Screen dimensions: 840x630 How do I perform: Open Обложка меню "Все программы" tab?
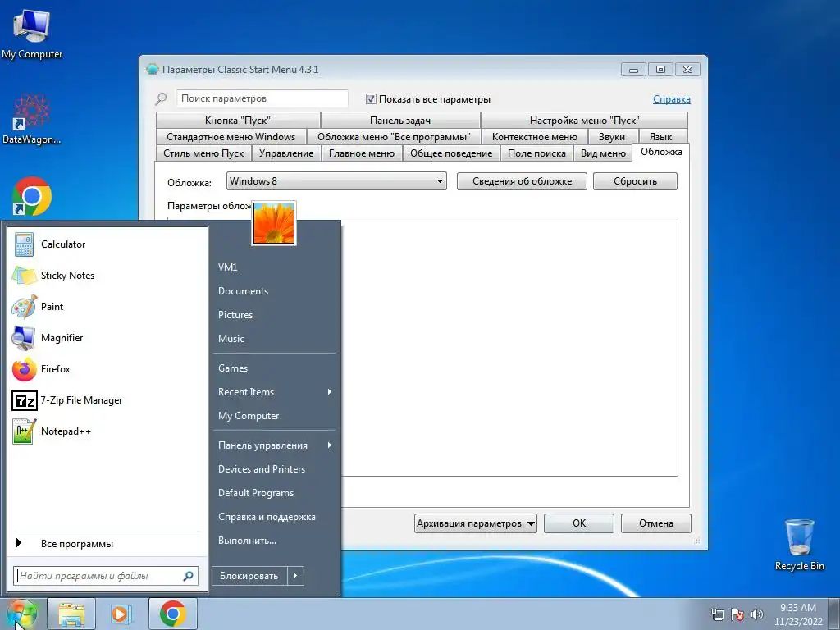point(394,137)
